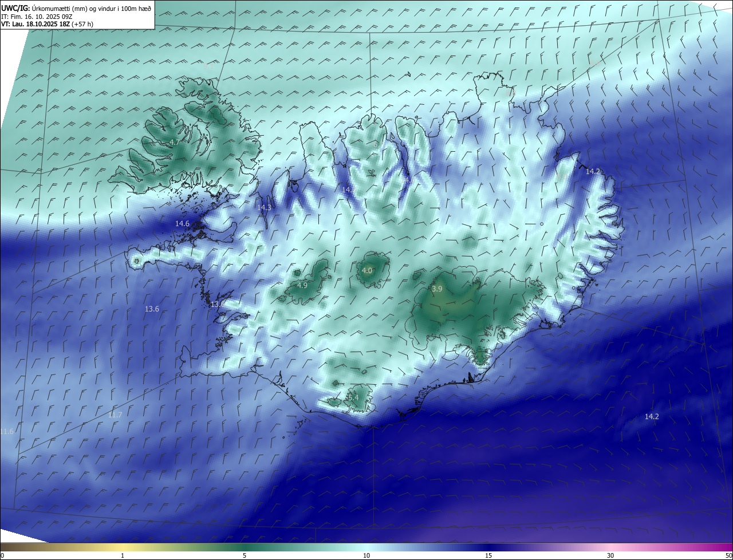Click the 4.9 value on the glacier

[302, 285]
